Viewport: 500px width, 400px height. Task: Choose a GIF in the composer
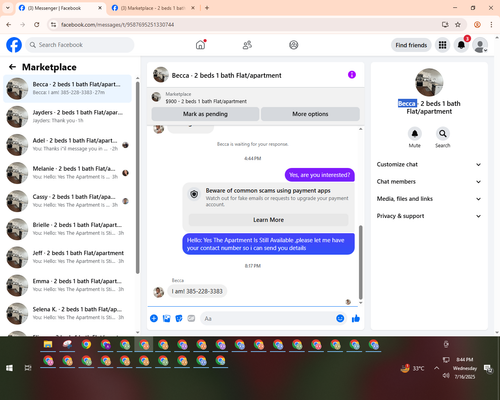pyautogui.click(x=191, y=318)
